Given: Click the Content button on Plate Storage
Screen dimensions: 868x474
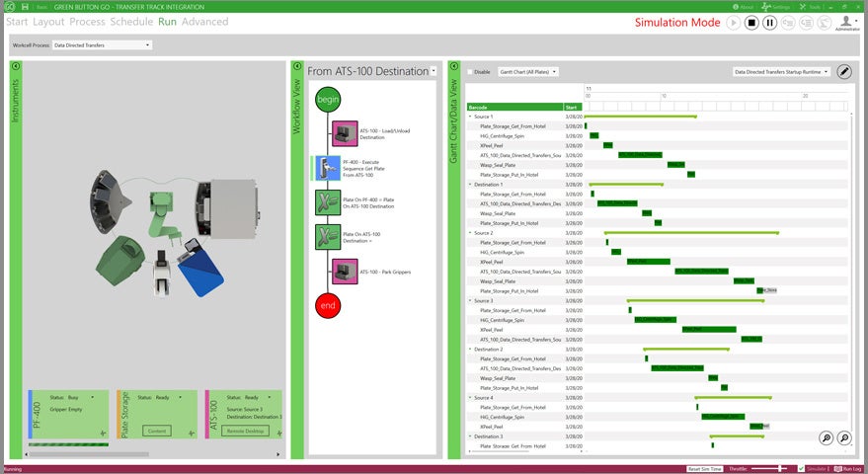Looking at the screenshot, I should (x=157, y=431).
